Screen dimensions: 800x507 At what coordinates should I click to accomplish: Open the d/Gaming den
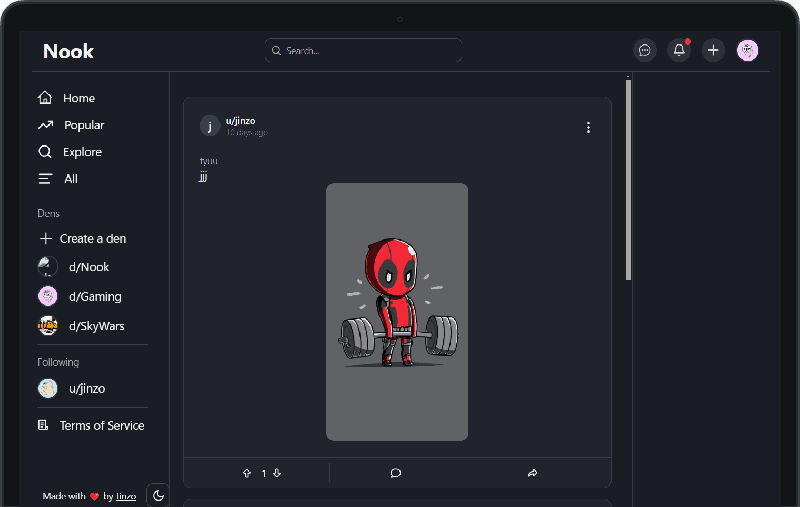pyautogui.click(x=95, y=296)
